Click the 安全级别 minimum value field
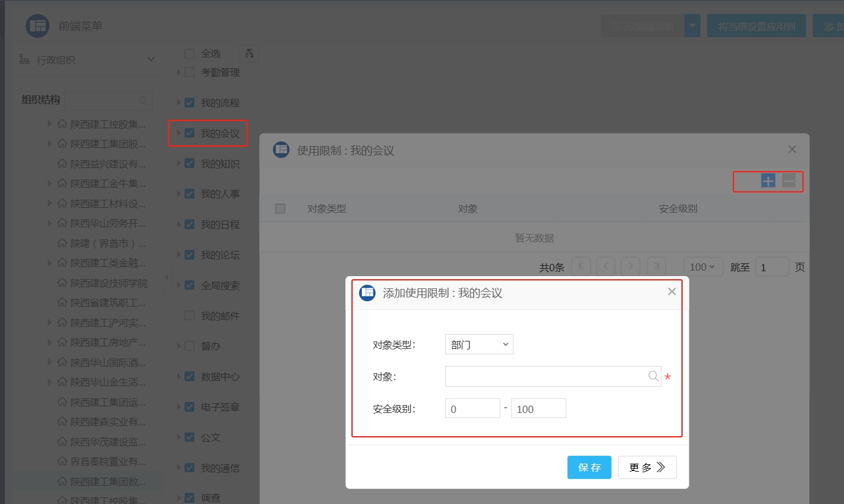844x504 pixels. [472, 409]
